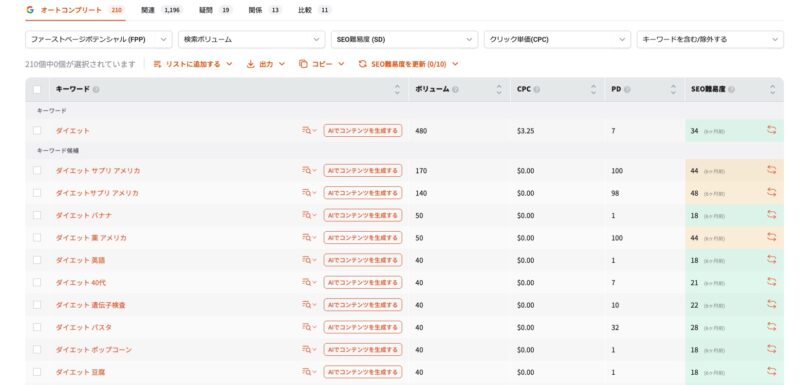Expand SEO難易度を更新 (0/10) menu
800x385 pixels.
pos(409,64)
